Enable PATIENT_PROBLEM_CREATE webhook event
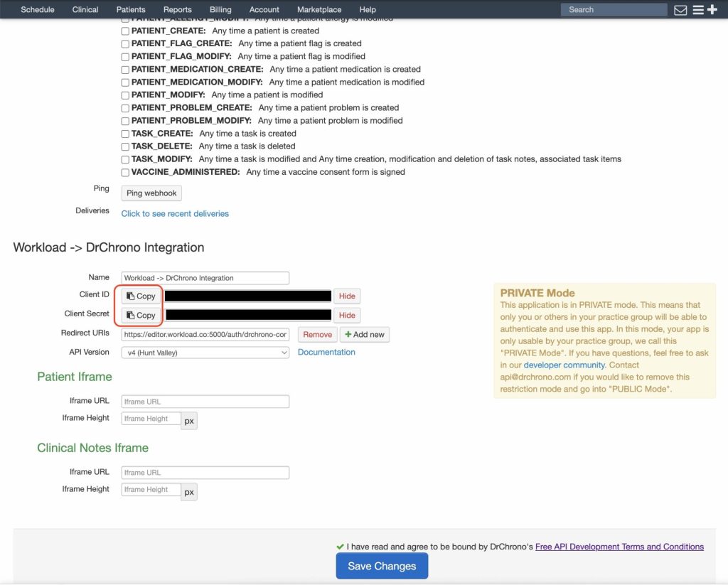 pyautogui.click(x=125, y=108)
